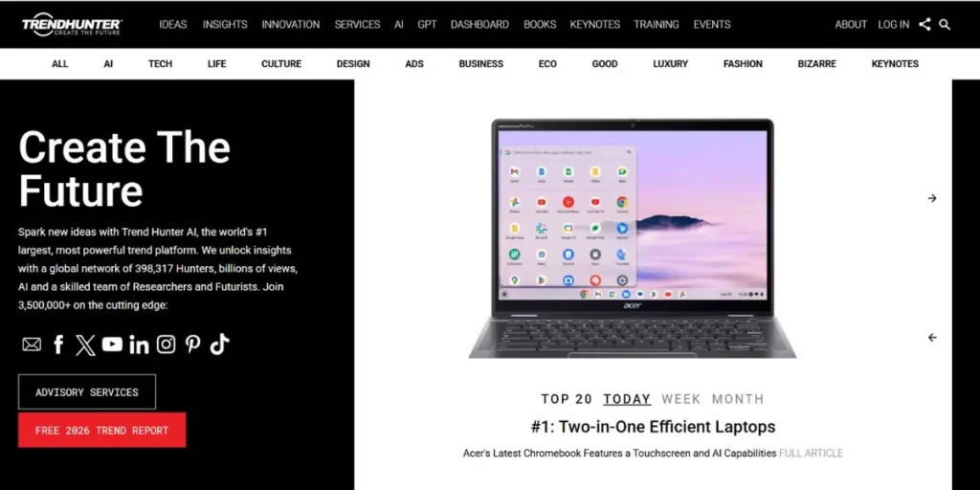980x490 pixels.
Task: Visit Trend Hunter's Facebook icon
Action: (x=58, y=345)
